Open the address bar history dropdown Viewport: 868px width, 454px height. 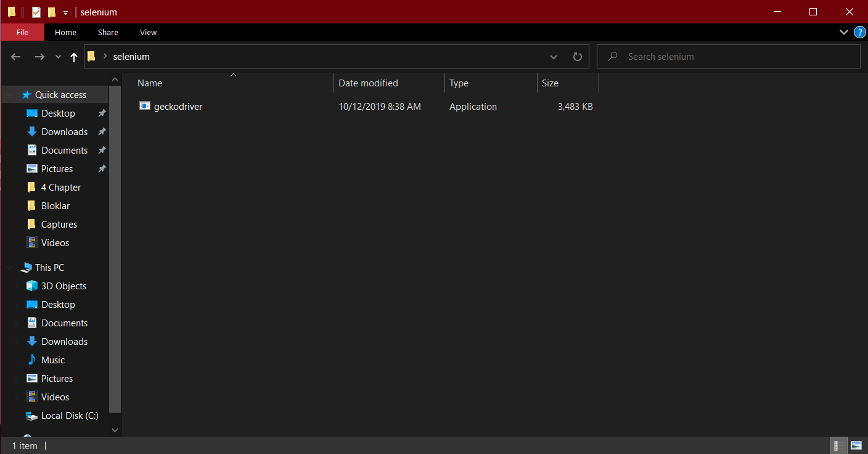[x=554, y=57]
